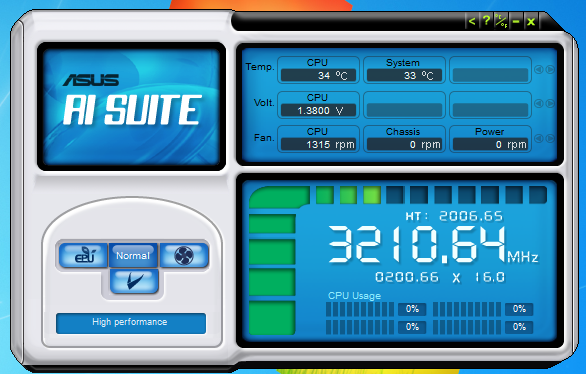Open help with the question mark icon

pos(486,21)
